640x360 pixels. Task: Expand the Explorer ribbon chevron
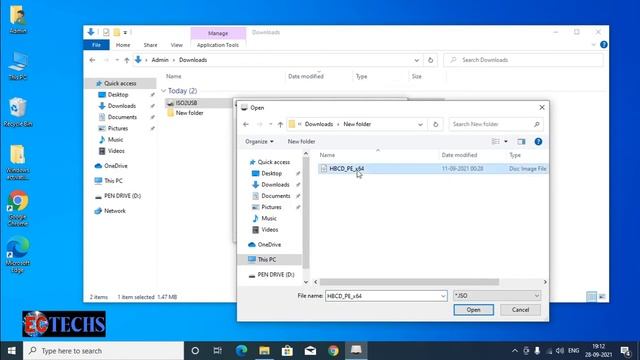[593, 45]
